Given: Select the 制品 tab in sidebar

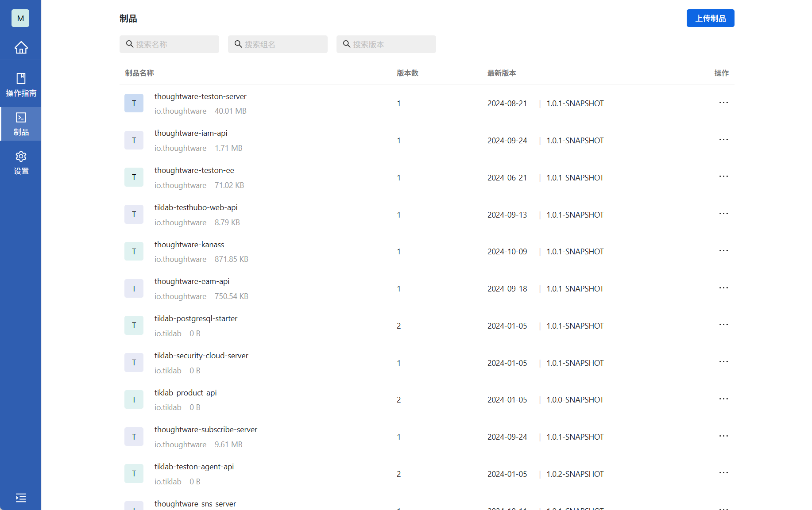Looking at the screenshot, I should 21,124.
